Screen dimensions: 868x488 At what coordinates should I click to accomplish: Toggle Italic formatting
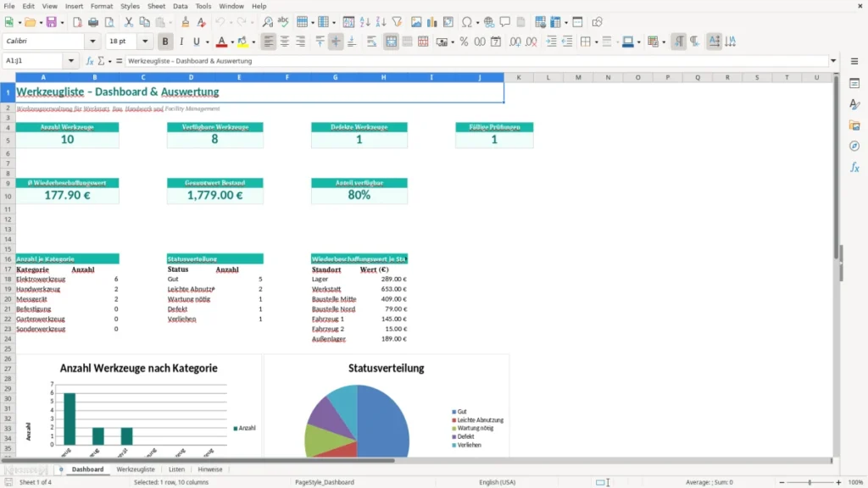(181, 42)
